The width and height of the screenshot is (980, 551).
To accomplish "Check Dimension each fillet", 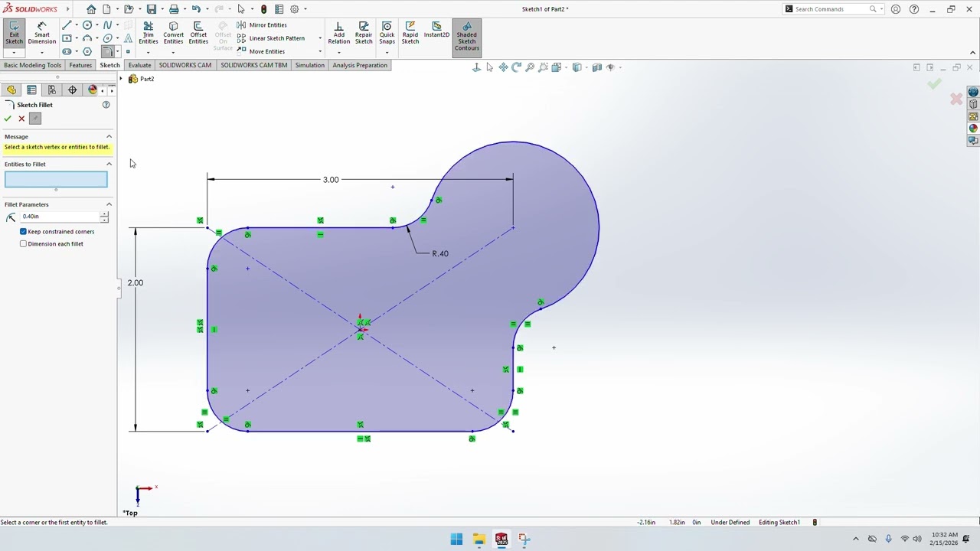I will (24, 243).
